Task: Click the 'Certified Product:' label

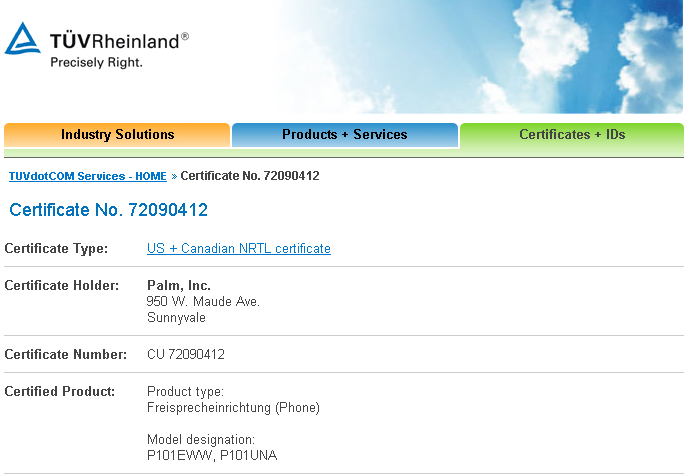Action: pos(60,392)
